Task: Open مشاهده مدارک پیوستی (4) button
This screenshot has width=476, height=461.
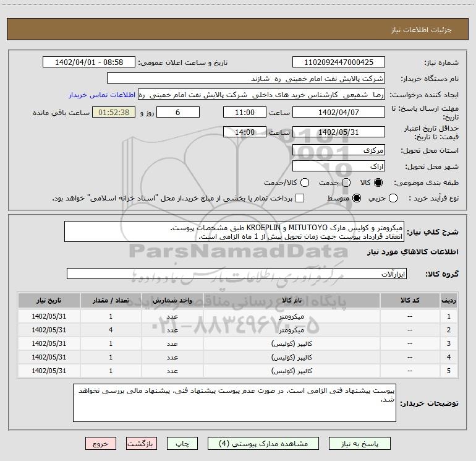Action: (263, 444)
